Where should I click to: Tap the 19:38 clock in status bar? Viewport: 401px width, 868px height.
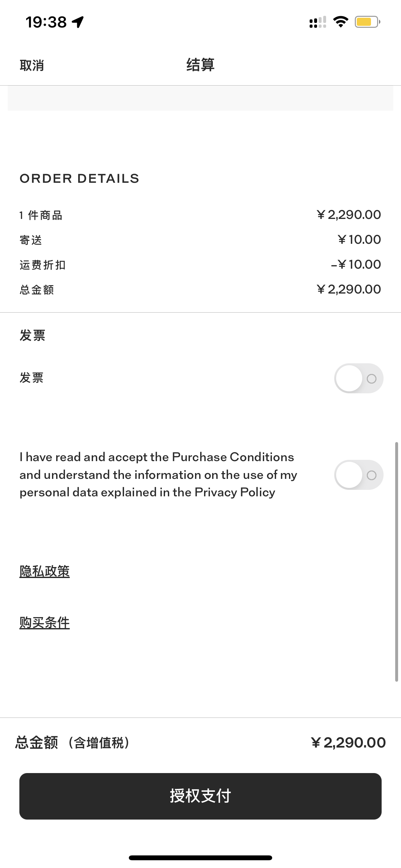46,22
